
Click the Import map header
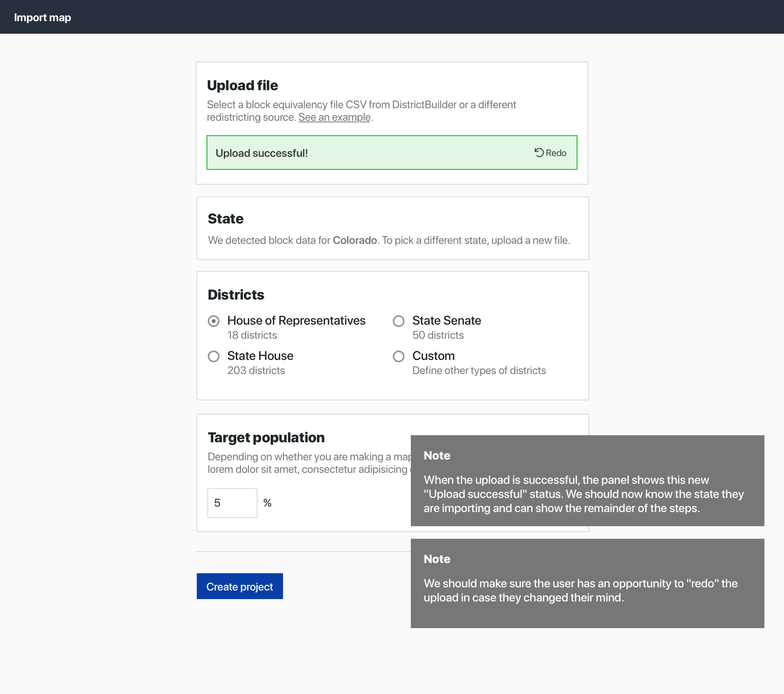(43, 17)
